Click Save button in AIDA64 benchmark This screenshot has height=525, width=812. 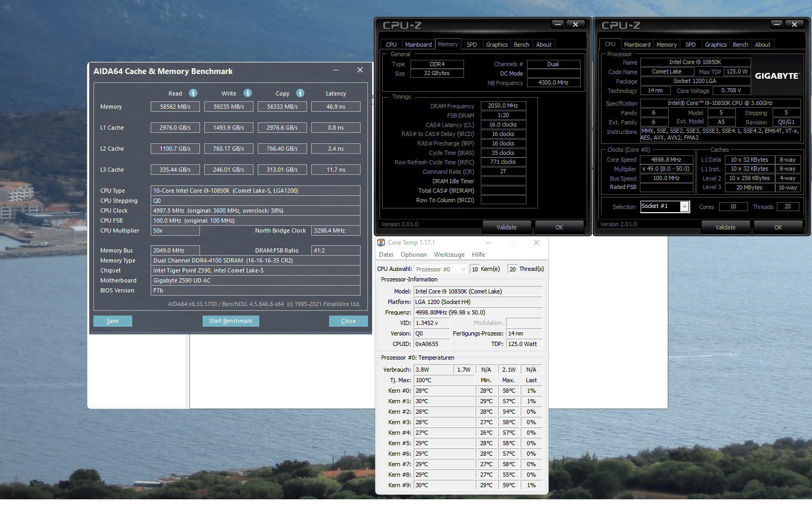click(x=113, y=321)
